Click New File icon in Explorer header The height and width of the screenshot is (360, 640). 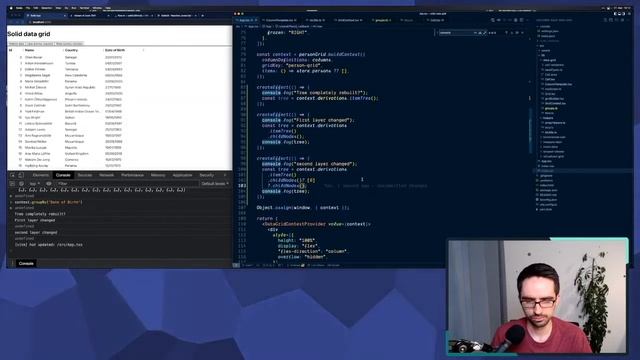coord(606,20)
